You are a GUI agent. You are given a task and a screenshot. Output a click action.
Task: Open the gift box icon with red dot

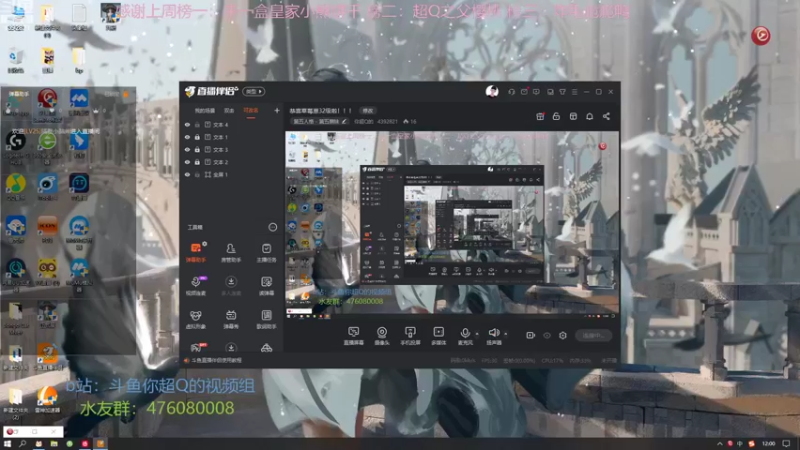[x=540, y=116]
